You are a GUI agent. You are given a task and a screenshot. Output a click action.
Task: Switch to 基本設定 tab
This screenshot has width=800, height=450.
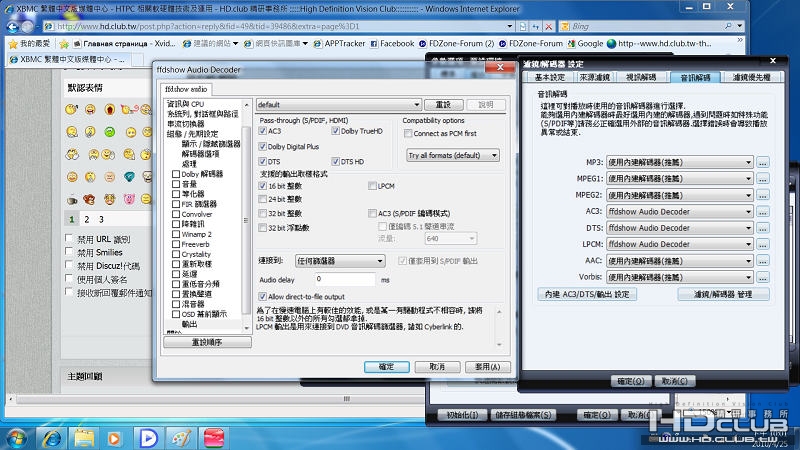[x=549, y=78]
